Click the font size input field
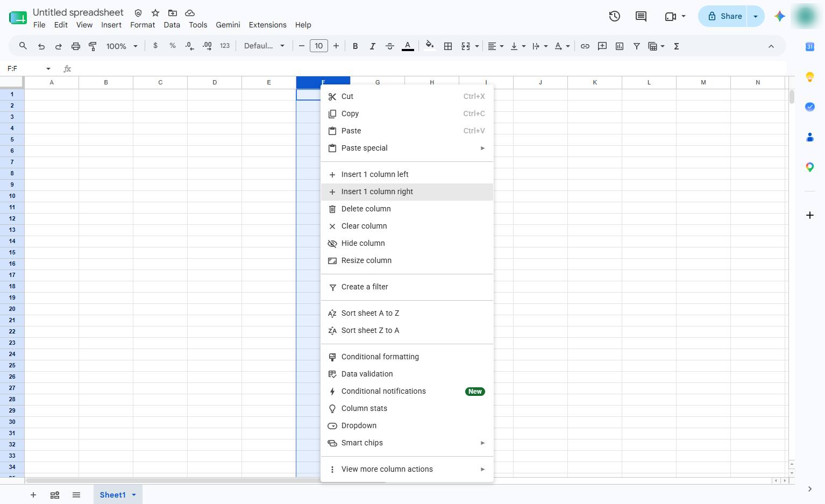This screenshot has width=825, height=504. click(319, 46)
